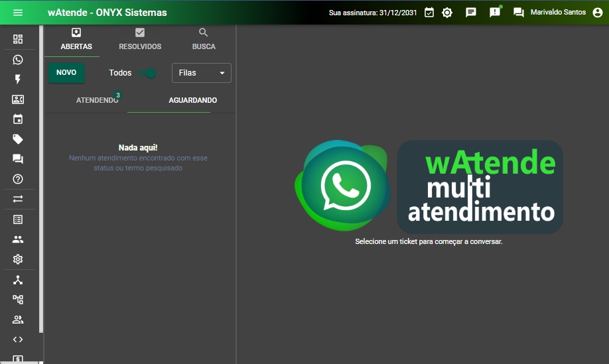This screenshot has height=364, width=609.
Task: Open WhatsApp tickets icon in sidebar
Action: click(18, 60)
